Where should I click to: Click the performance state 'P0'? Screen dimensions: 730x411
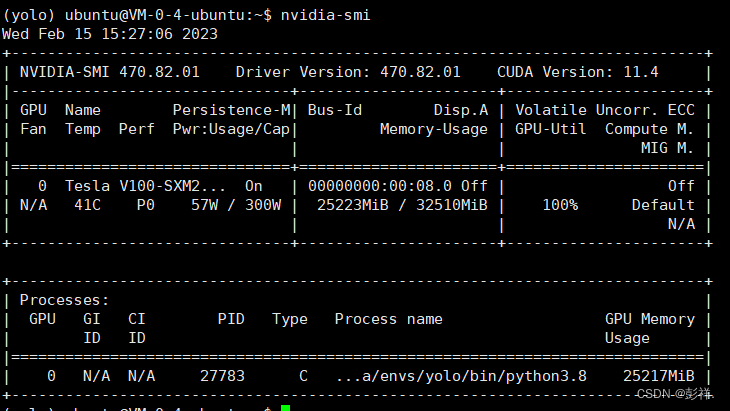click(x=146, y=205)
